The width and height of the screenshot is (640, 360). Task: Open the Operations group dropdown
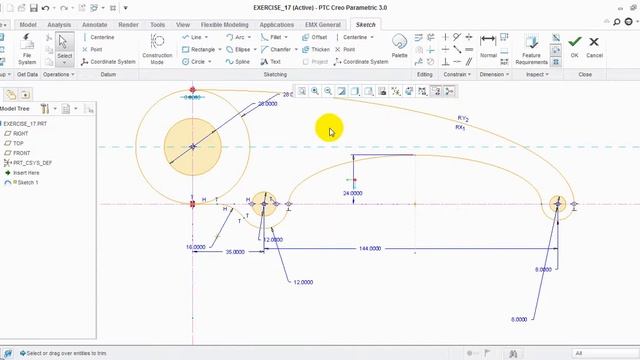point(59,74)
